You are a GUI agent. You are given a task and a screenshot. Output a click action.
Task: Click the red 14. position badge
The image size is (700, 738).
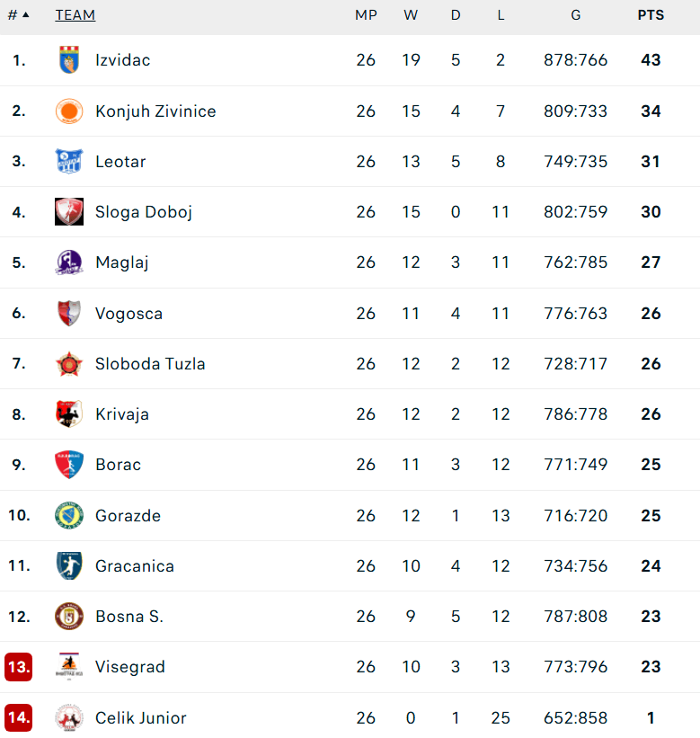click(x=19, y=717)
